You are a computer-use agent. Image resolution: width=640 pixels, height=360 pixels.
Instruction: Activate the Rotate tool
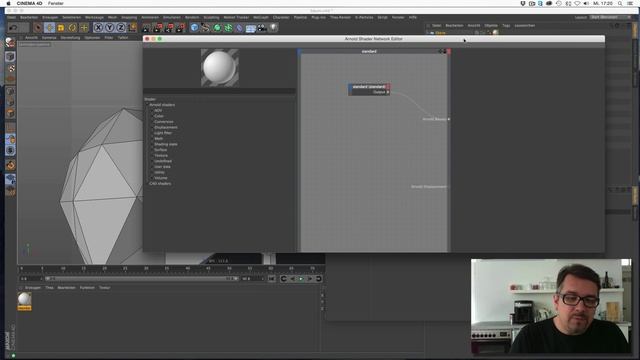tap(72, 28)
